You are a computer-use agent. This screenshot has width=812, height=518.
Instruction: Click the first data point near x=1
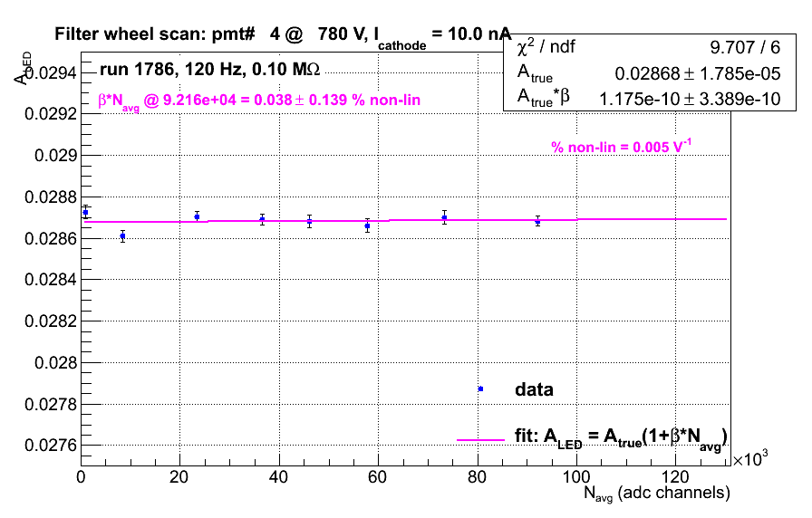pyautogui.click(x=85, y=212)
